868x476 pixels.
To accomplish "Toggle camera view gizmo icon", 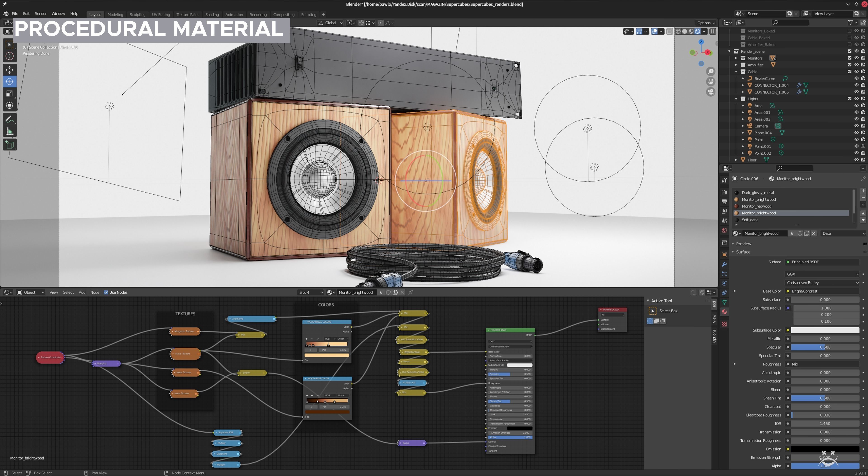I will click(x=711, y=92).
